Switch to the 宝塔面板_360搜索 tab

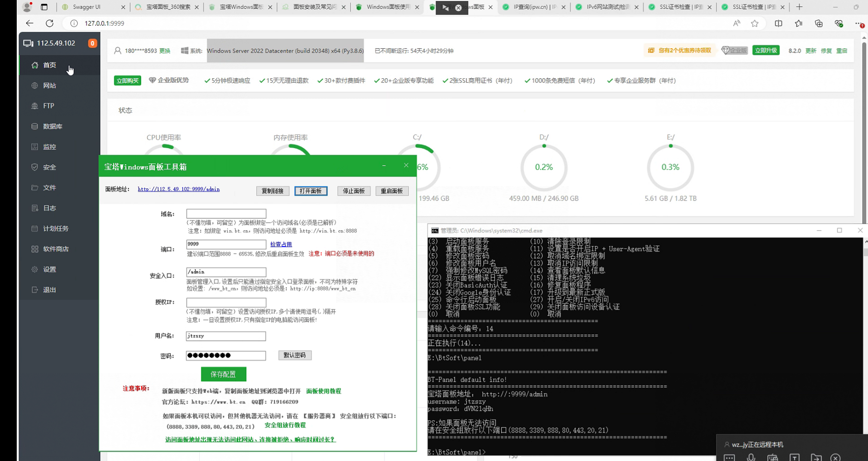[x=168, y=7]
